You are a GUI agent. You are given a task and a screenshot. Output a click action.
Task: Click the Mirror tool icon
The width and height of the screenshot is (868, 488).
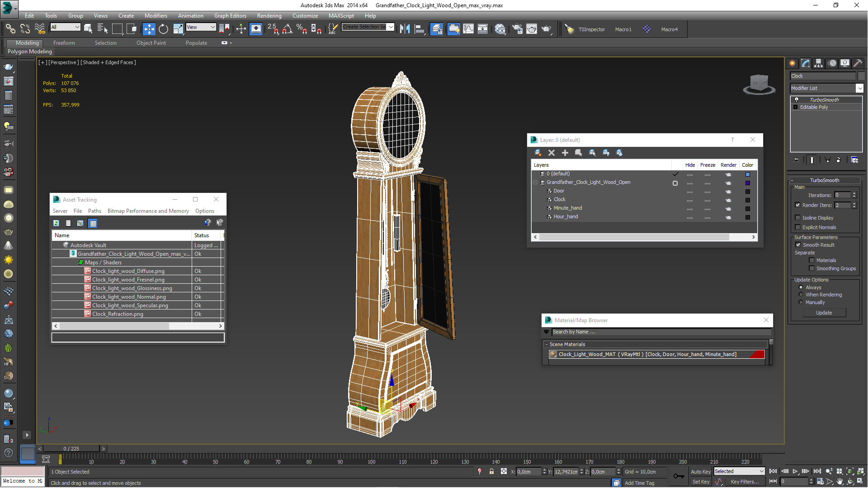click(x=405, y=29)
